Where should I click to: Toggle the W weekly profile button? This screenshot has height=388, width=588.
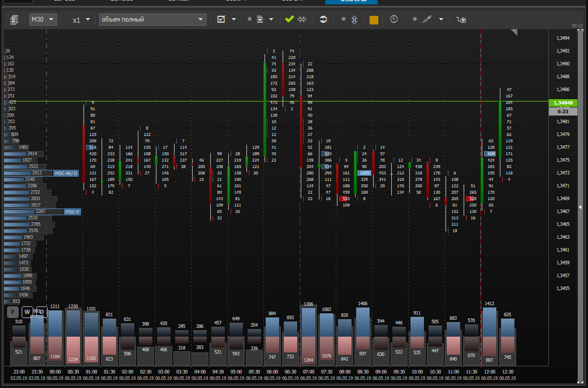click(x=27, y=312)
